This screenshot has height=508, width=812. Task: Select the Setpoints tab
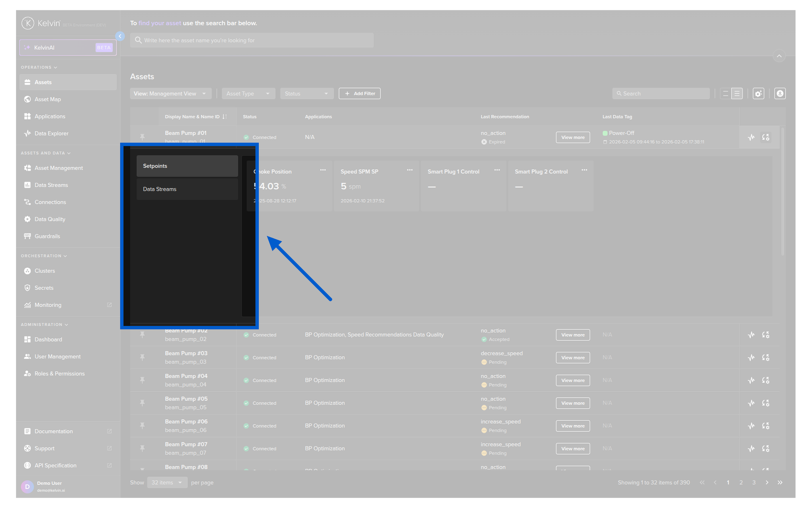(187, 166)
